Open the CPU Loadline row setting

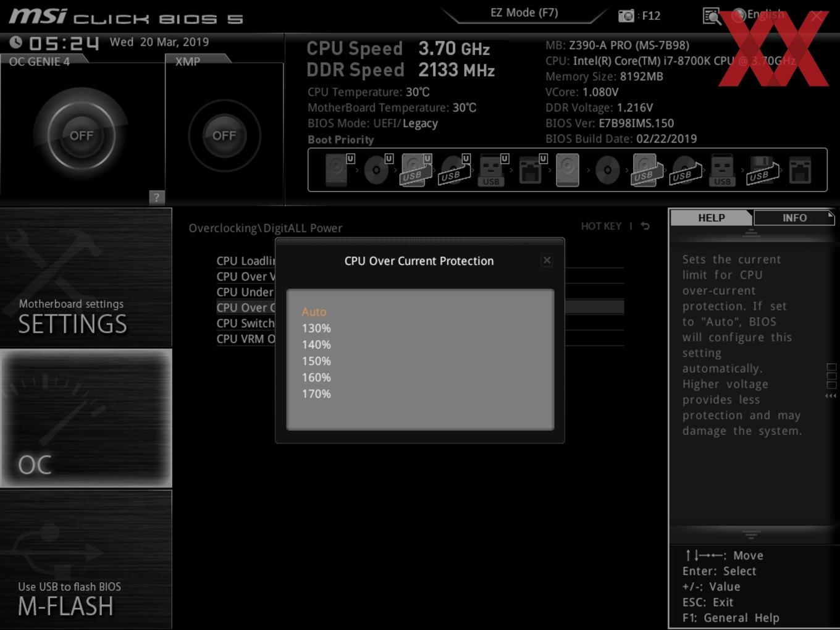click(246, 261)
